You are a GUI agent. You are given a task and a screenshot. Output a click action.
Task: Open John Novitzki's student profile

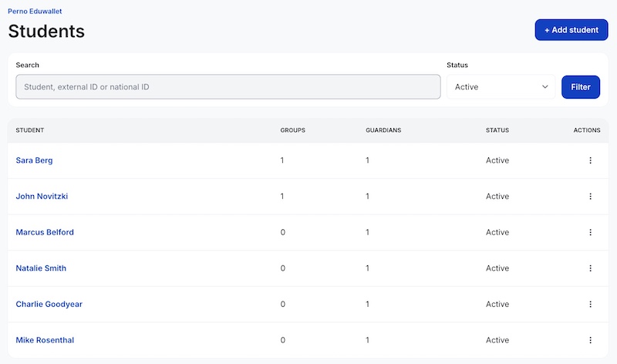42,196
